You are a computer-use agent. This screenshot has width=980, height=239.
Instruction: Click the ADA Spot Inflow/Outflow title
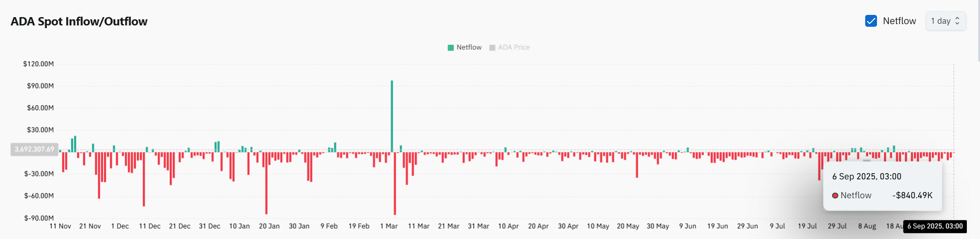point(79,21)
